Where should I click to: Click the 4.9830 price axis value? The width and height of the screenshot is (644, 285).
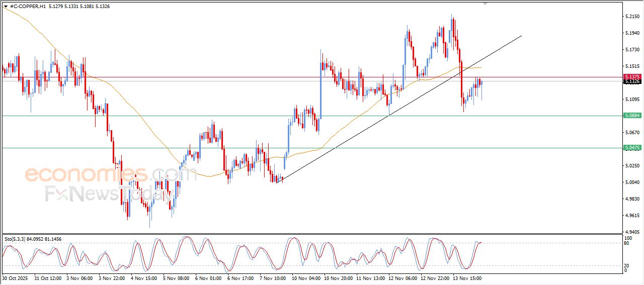[632, 199]
